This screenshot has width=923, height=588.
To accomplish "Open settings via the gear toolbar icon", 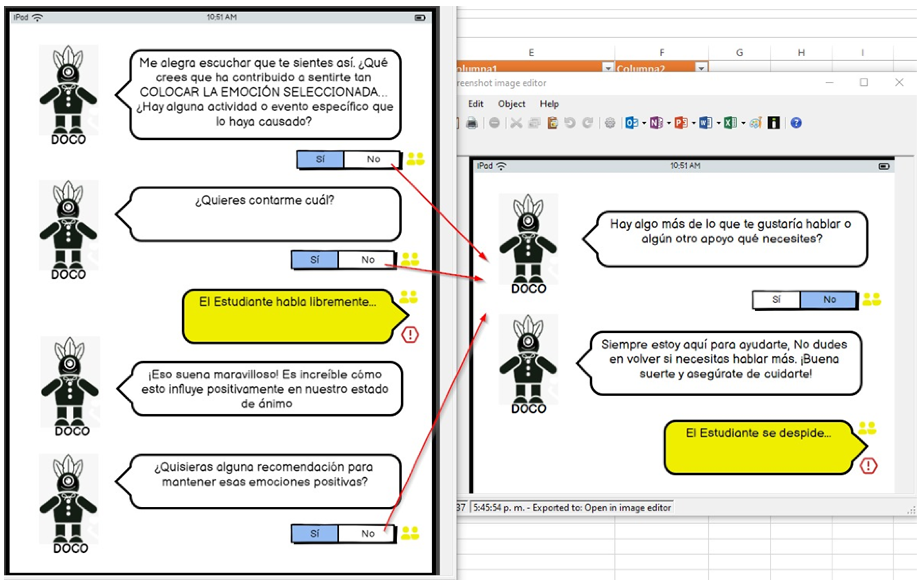I will 610,123.
